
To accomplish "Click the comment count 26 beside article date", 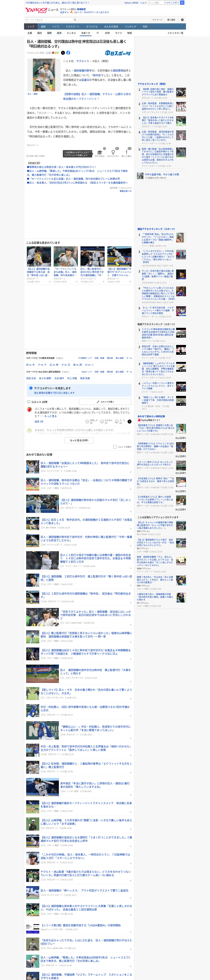I will pos(48,53).
